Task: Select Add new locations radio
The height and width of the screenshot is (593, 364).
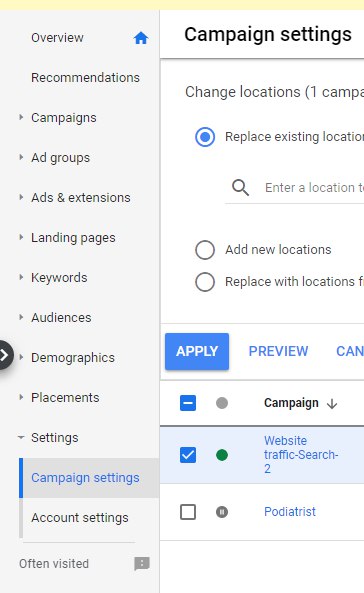Action: click(205, 250)
